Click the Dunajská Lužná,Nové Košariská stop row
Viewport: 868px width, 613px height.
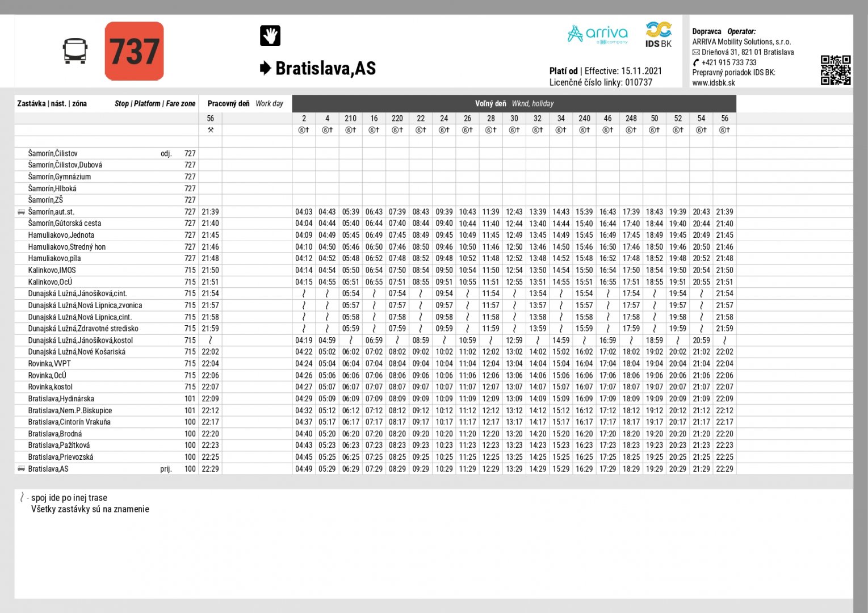pyautogui.click(x=77, y=352)
